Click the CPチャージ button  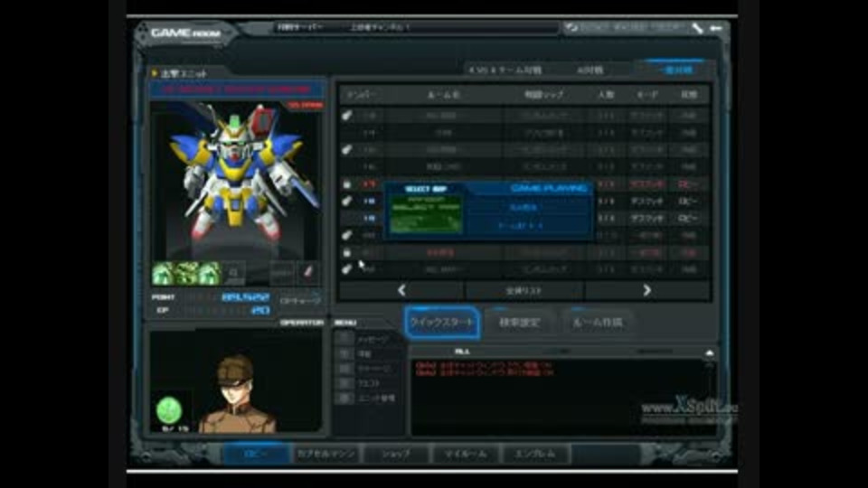pyautogui.click(x=300, y=300)
